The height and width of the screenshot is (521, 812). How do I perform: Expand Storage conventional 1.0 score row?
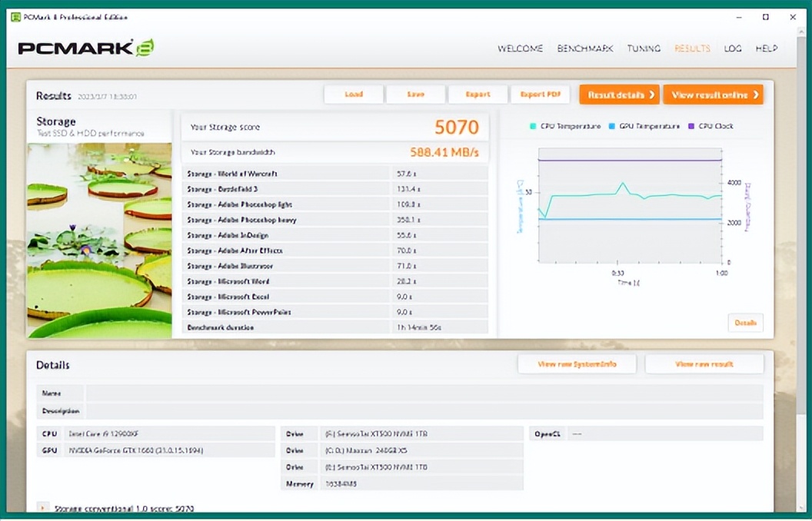click(43, 508)
